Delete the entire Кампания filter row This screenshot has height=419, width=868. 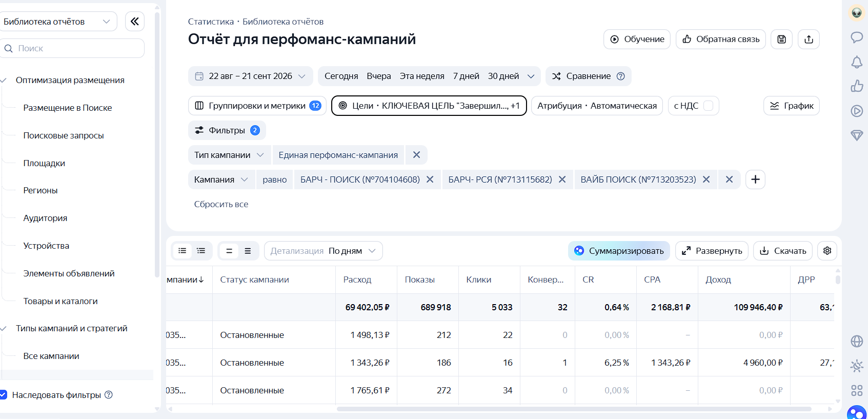click(x=729, y=179)
